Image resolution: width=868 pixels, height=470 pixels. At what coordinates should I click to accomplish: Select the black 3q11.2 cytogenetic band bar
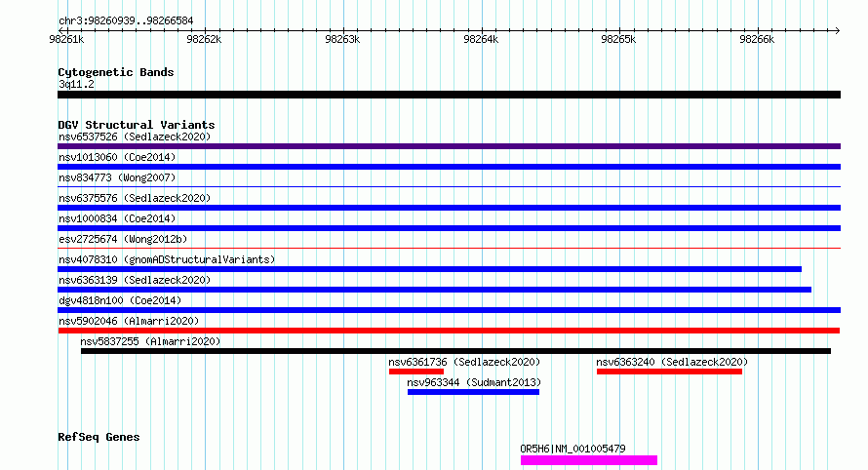click(449, 95)
